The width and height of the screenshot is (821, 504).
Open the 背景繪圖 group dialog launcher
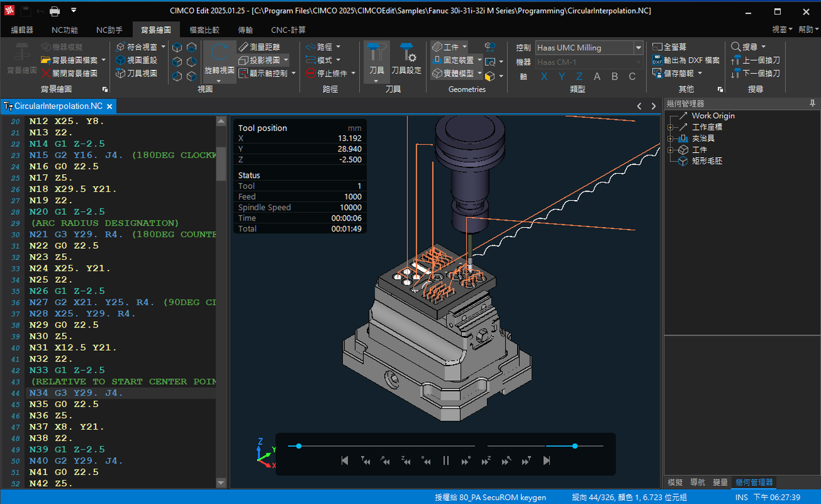tap(105, 90)
